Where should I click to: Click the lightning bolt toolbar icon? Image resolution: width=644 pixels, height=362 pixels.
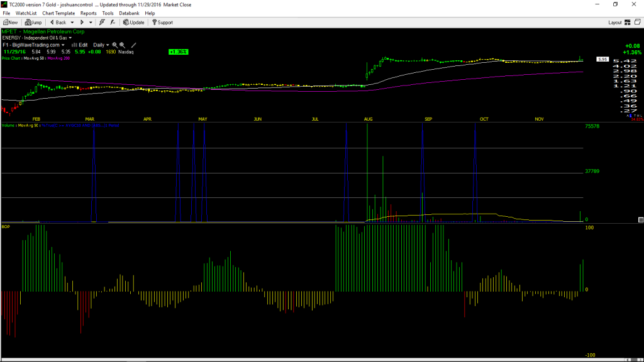[102, 23]
